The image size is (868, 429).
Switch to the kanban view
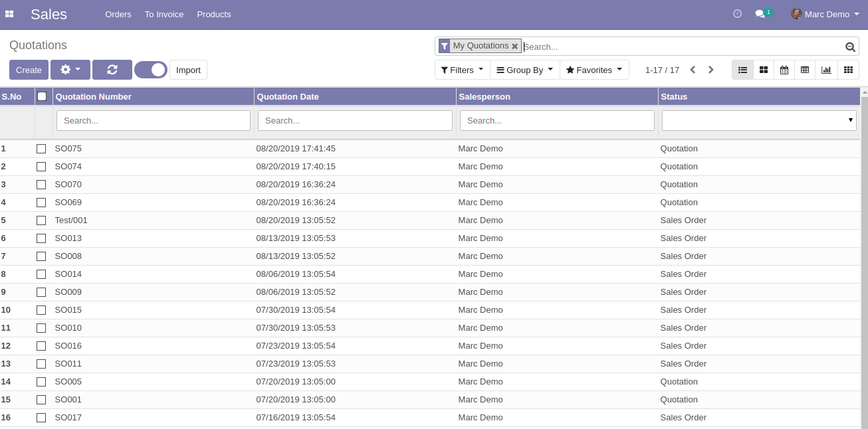(x=764, y=70)
